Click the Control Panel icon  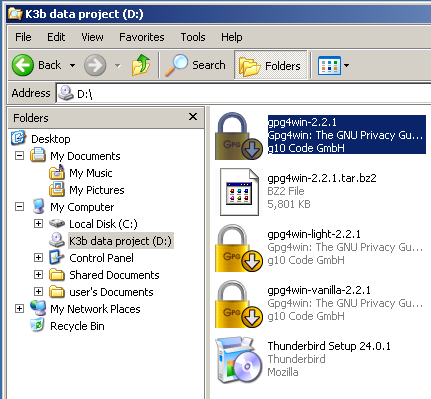57,257
